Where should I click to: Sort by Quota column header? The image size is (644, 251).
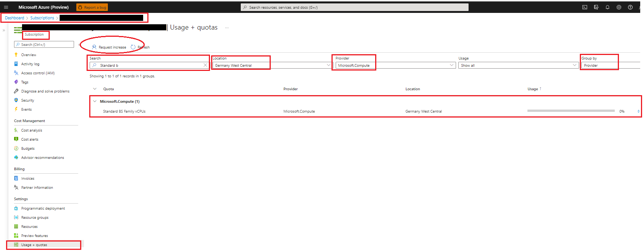pyautogui.click(x=109, y=89)
